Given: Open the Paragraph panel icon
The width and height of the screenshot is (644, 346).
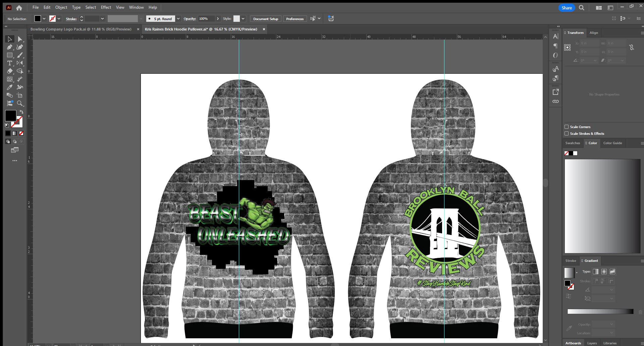Looking at the screenshot, I should (555, 46).
